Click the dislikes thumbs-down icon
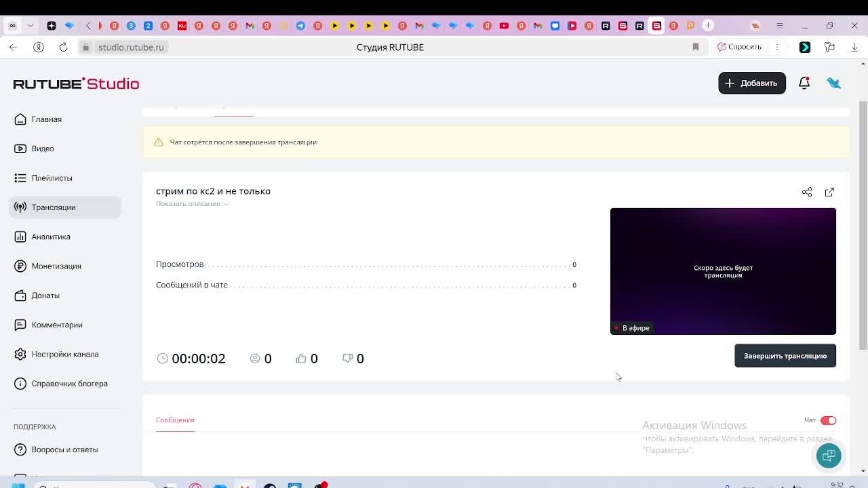The image size is (868, 488). pyautogui.click(x=347, y=359)
